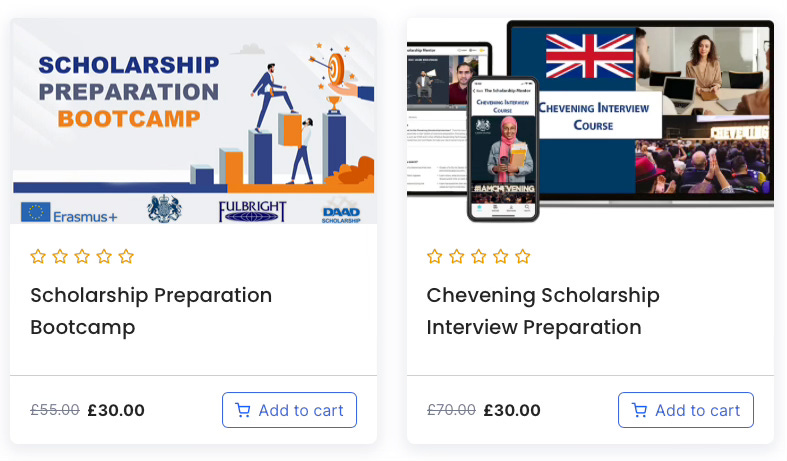Click the UK flag on Chevening banner
The height and width of the screenshot is (461, 787).
(x=590, y=56)
